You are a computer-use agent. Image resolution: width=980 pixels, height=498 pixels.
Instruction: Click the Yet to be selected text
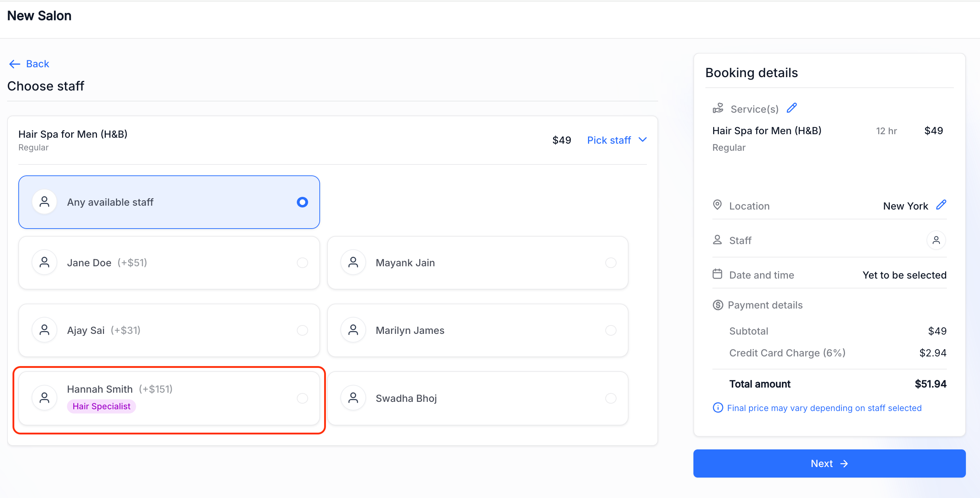[904, 275]
